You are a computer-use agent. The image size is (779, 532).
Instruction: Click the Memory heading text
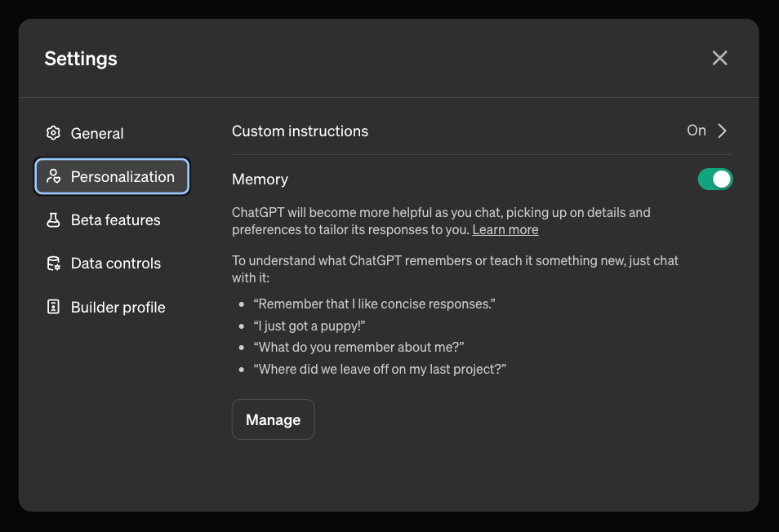(260, 180)
